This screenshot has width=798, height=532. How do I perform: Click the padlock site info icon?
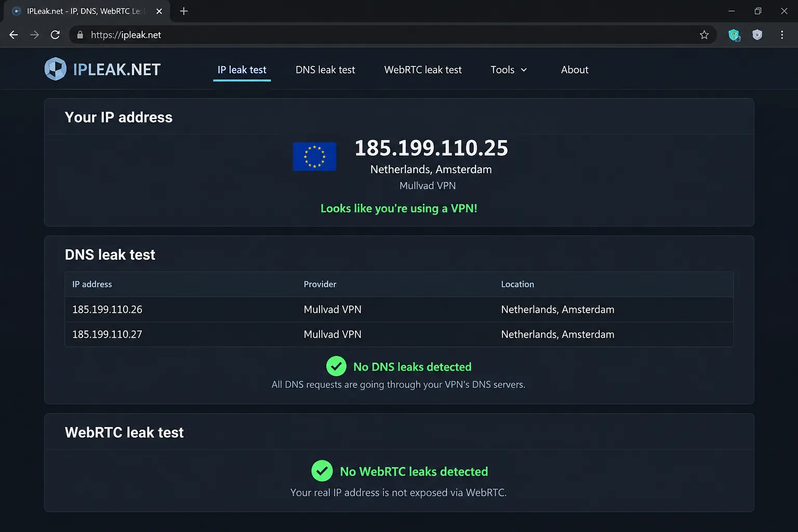point(80,35)
